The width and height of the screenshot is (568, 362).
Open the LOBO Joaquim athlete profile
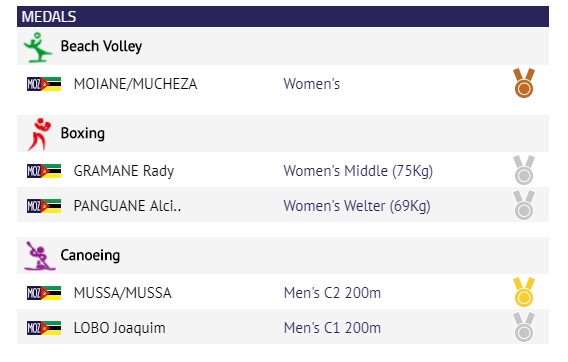click(x=120, y=328)
